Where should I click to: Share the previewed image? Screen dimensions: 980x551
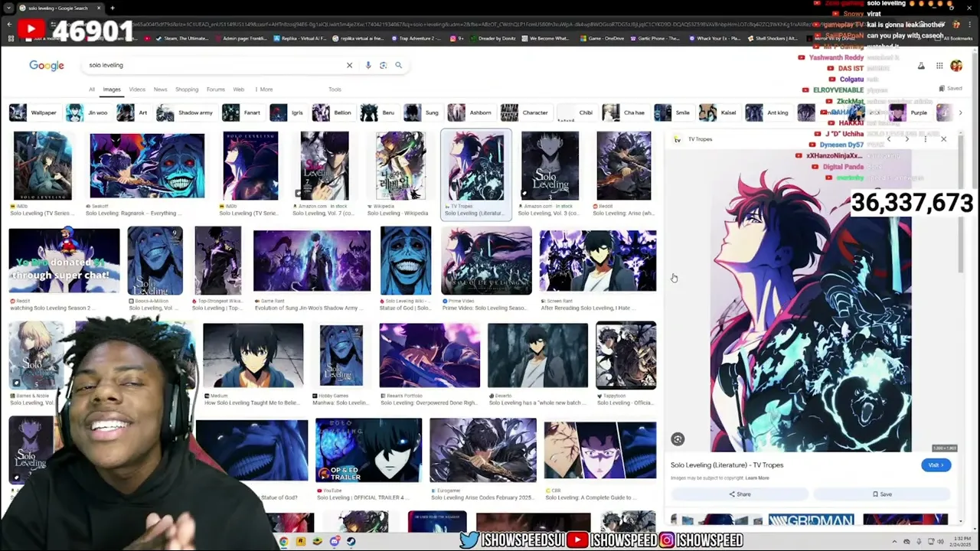[x=740, y=494]
